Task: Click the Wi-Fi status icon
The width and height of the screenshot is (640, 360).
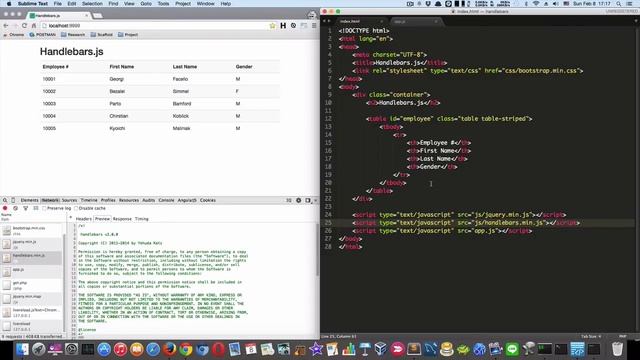Action: point(536,4)
